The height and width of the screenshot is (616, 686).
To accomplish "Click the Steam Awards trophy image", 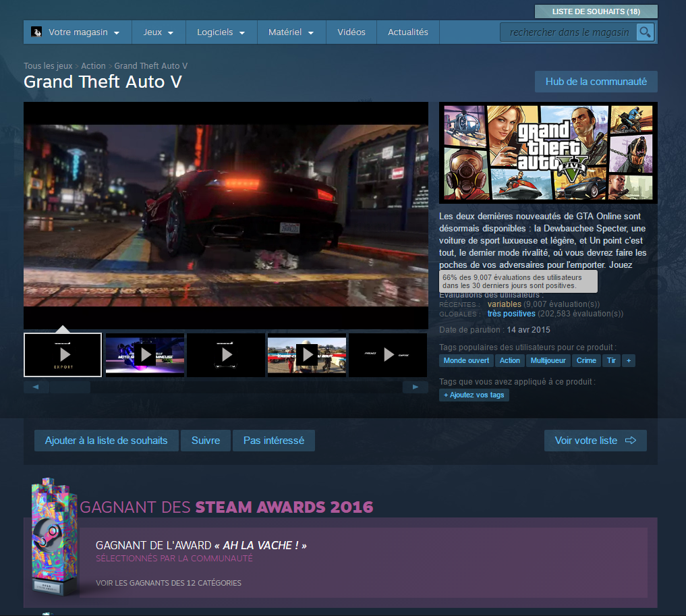I will 54,536.
